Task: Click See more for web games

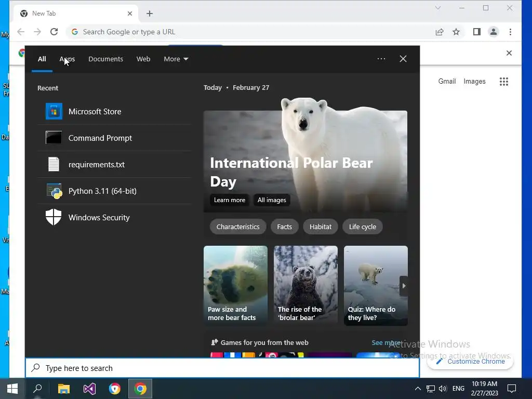Action: (386, 342)
